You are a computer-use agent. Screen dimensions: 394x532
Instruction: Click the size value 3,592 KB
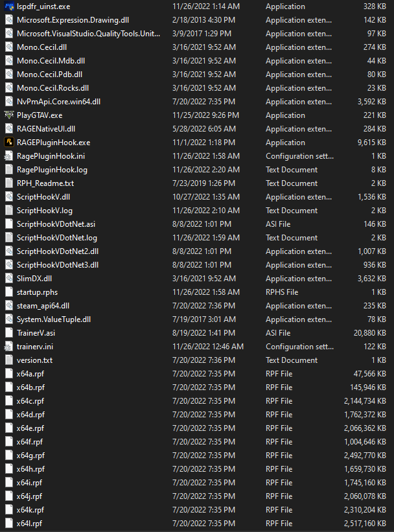coord(371,102)
